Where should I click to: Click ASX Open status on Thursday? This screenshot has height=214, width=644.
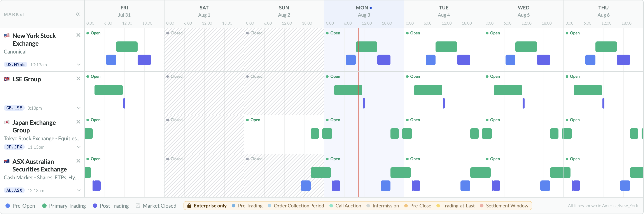pyautogui.click(x=572, y=159)
